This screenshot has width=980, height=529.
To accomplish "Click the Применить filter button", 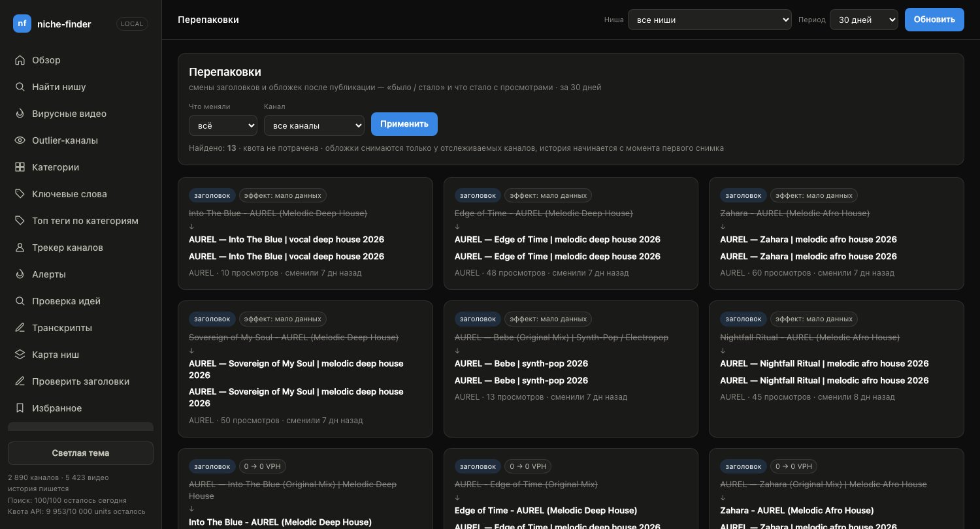I will (x=404, y=124).
